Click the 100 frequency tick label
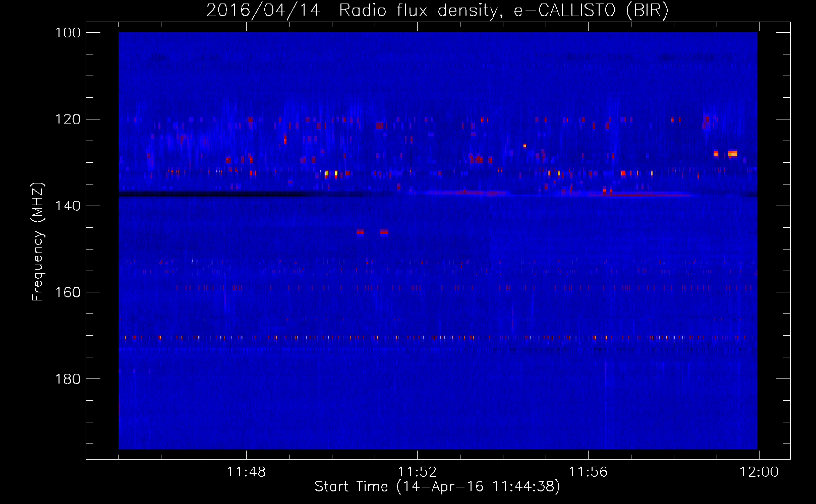 68,33
